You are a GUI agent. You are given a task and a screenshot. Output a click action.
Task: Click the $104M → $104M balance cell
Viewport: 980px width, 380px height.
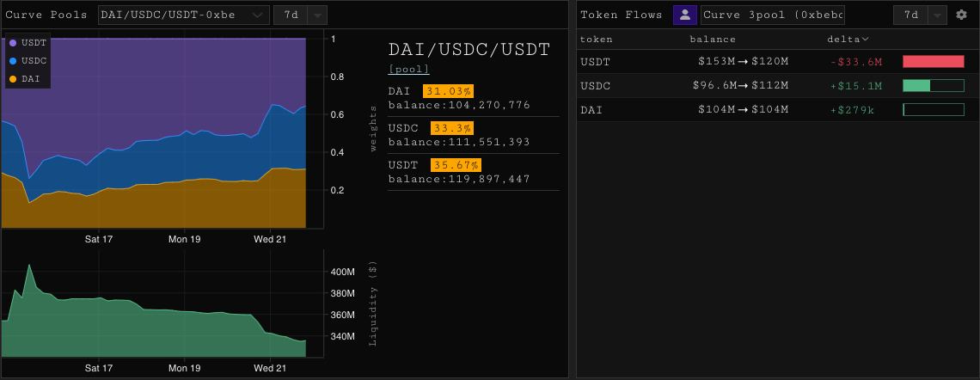pos(743,110)
